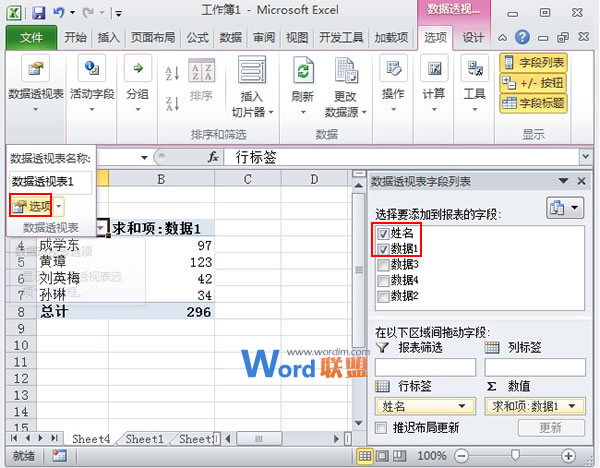Check the 数据3 field checkbox

click(383, 265)
